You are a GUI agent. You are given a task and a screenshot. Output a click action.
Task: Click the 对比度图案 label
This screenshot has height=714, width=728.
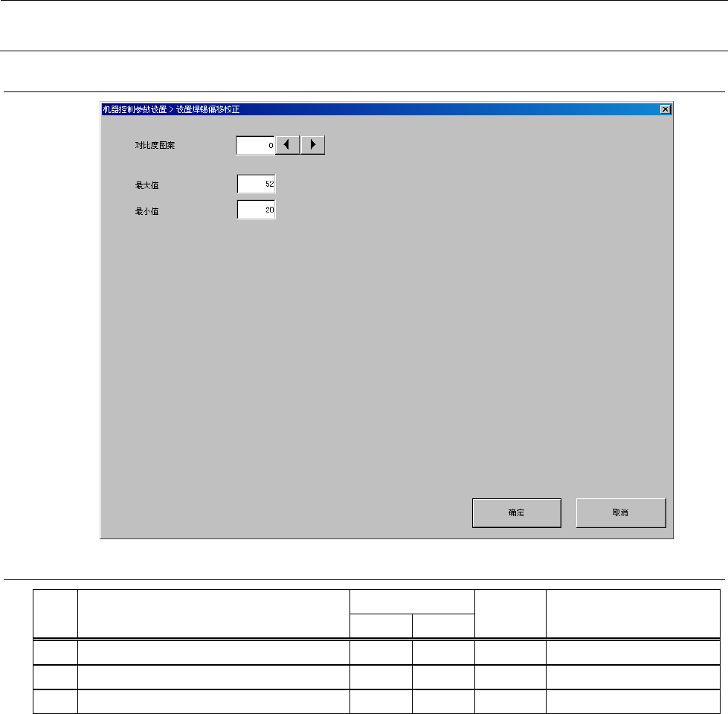155,145
